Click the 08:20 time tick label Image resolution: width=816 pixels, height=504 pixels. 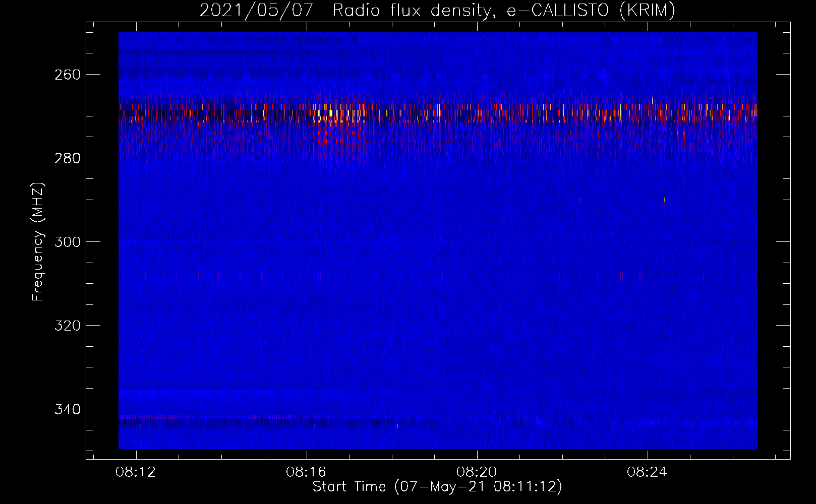[477, 472]
